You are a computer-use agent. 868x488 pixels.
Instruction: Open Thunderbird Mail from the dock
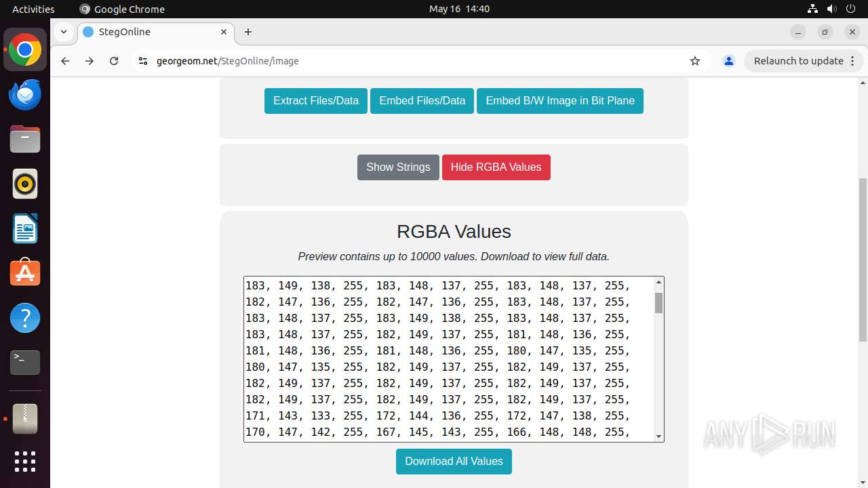[x=25, y=94]
